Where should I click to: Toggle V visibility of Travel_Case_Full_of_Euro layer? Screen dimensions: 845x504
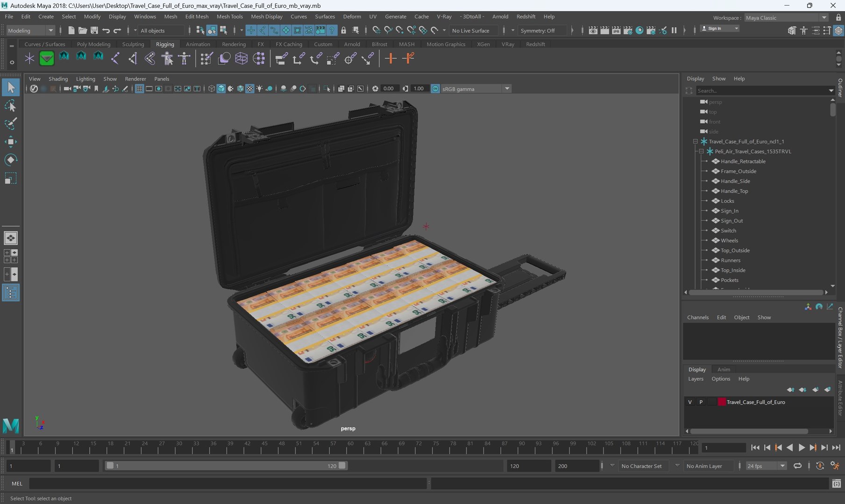coord(690,402)
